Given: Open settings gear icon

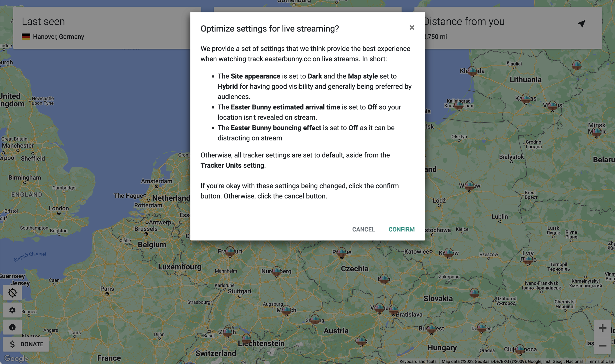Looking at the screenshot, I should click(12, 310).
